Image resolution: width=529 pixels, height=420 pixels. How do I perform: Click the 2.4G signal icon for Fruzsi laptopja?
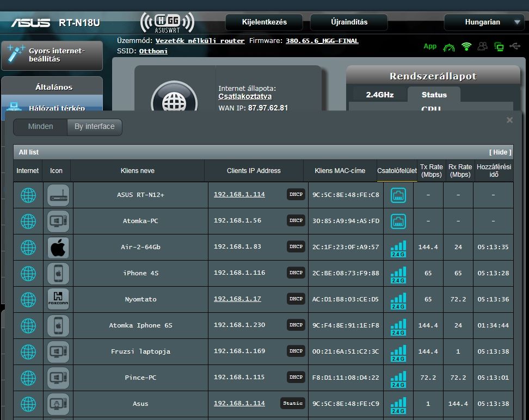398,353
